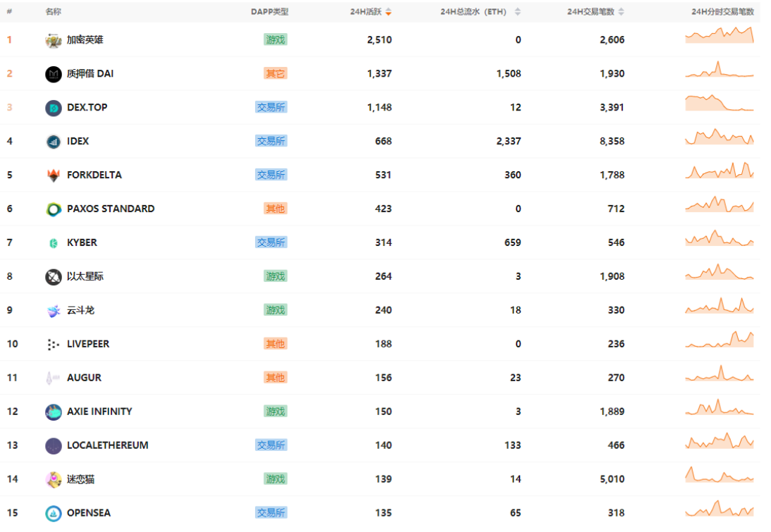771x532 pixels.
Task: Sort by 24H总流水 (ETH) arrows
Action: [x=517, y=12]
